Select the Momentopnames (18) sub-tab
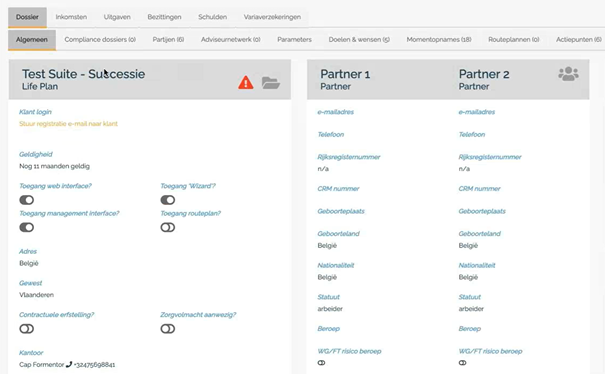The height and width of the screenshot is (374, 605). 439,39
